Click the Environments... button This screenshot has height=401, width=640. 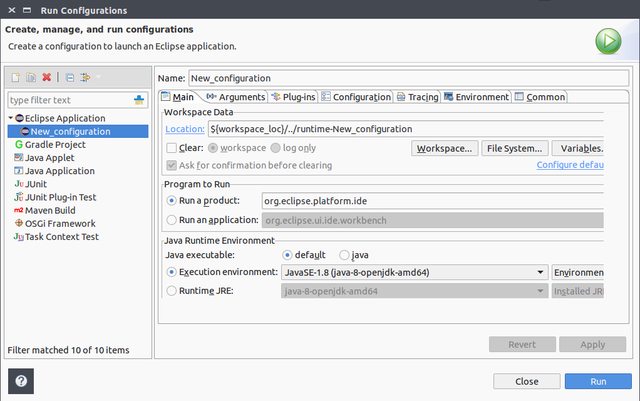(578, 272)
